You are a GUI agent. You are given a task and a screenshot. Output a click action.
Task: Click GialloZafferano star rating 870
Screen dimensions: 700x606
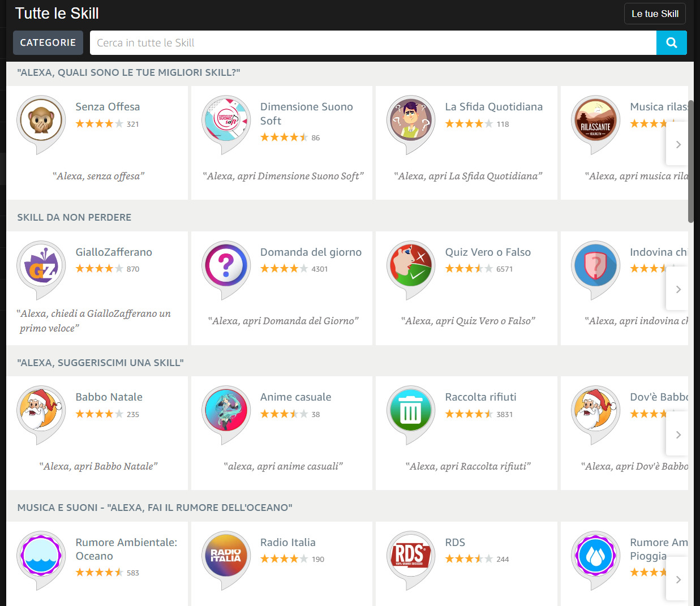pos(107,269)
